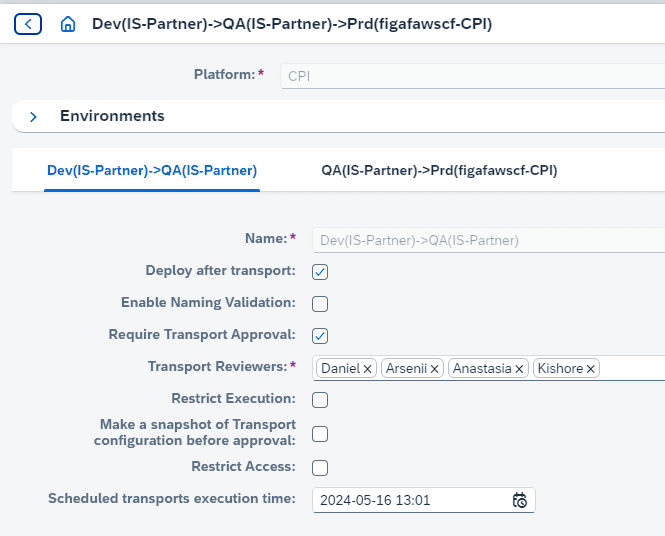Toggle Require Transport Approval checkbox

[320, 336]
